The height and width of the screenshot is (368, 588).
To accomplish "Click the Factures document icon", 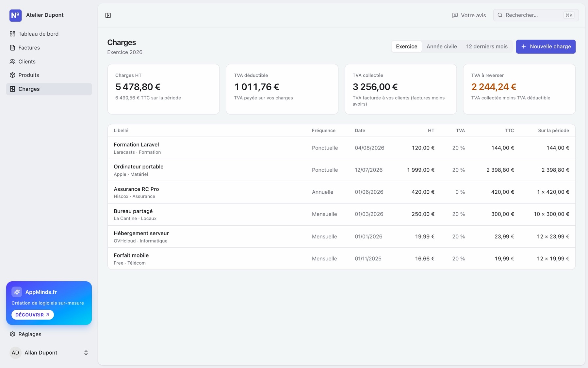I will coord(12,48).
